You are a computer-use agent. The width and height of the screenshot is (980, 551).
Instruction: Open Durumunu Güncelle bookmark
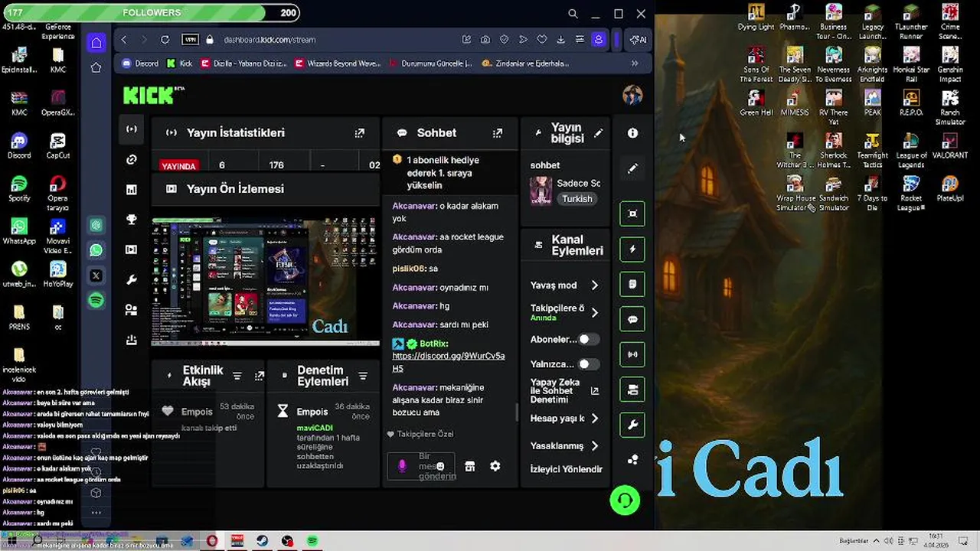[x=430, y=64]
